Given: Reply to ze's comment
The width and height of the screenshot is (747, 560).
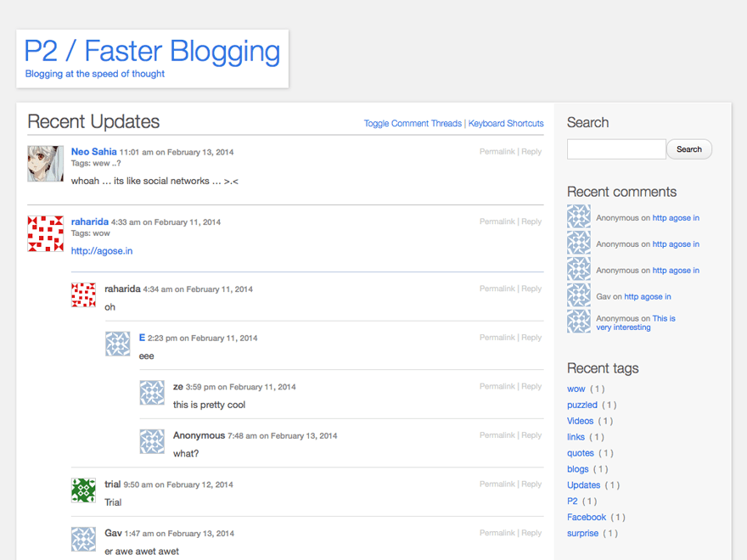Looking at the screenshot, I should tap(531, 386).
